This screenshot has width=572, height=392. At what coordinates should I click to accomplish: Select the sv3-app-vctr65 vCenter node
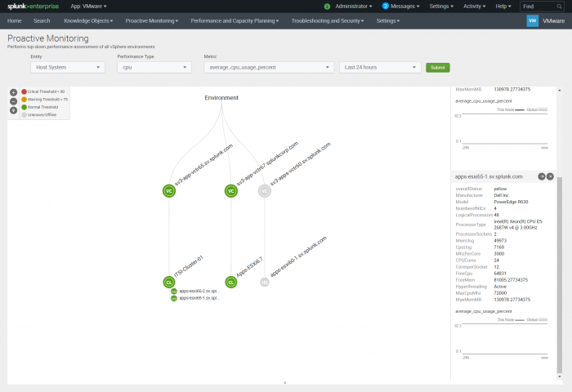coord(169,191)
